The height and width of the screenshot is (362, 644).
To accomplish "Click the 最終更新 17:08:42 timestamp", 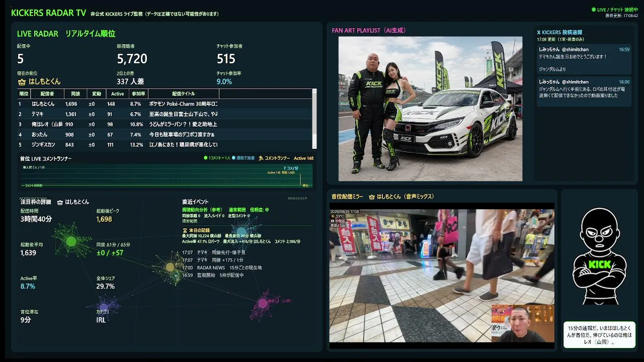I will tap(622, 16).
